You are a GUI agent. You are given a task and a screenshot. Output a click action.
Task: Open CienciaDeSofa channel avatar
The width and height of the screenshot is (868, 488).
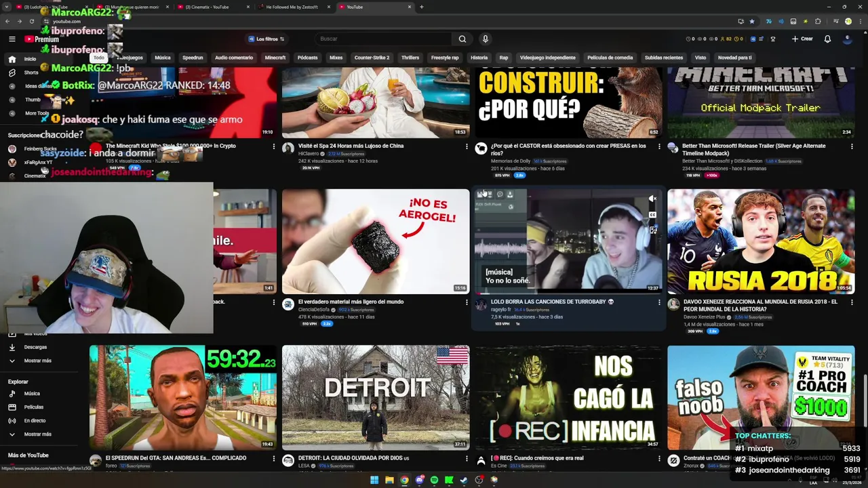coord(288,304)
